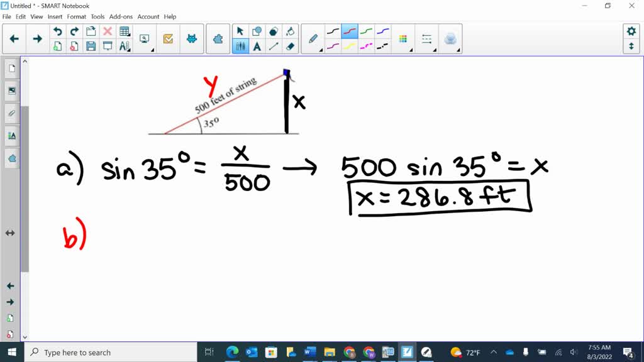Undo the last action
644x362 pixels.
tap(57, 30)
